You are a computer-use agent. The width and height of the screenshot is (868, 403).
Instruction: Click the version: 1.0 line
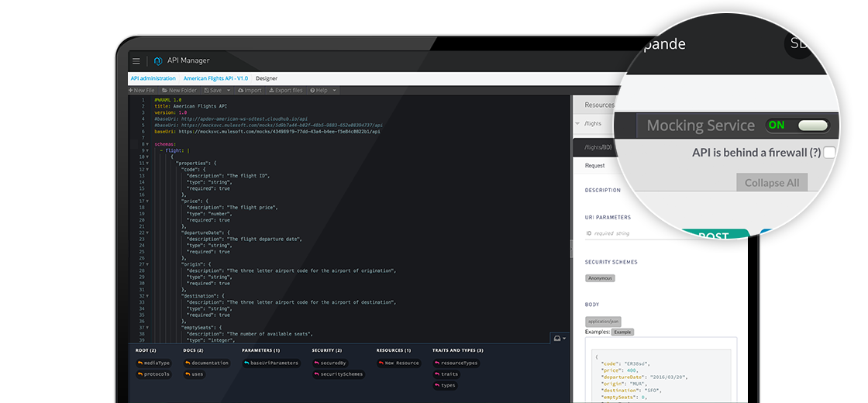point(170,112)
